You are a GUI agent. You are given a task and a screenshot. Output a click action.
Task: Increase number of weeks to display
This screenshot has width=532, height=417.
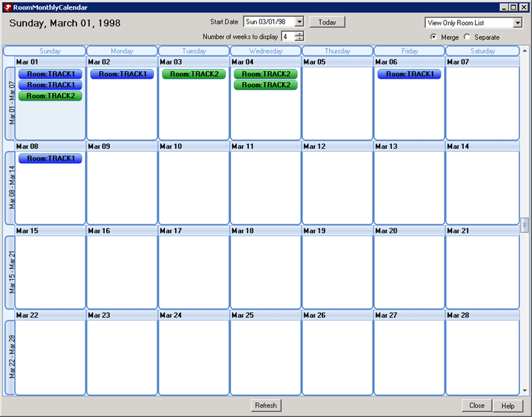(299, 34)
